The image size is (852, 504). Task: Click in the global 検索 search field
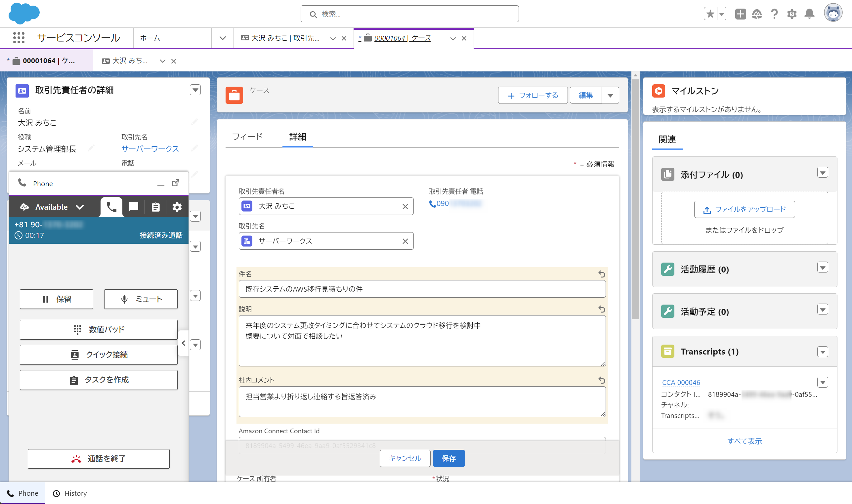(x=409, y=14)
